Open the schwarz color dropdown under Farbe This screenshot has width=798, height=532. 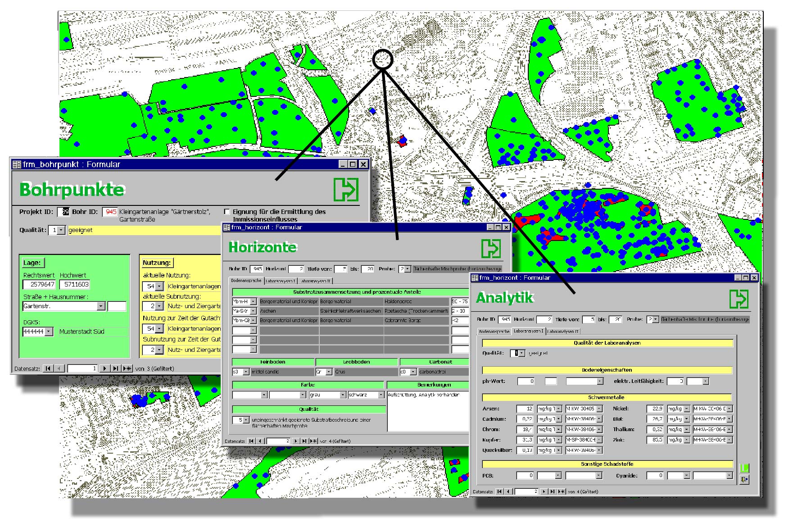381,395
